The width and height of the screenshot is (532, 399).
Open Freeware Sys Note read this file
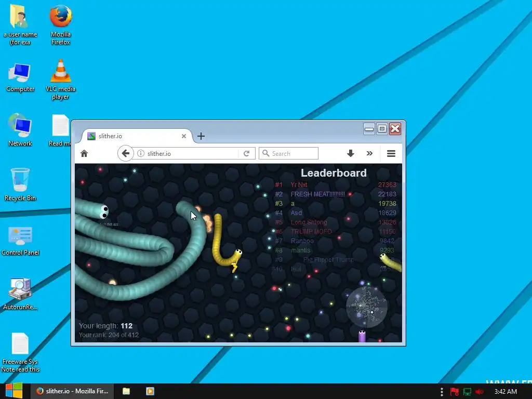[x=20, y=353]
